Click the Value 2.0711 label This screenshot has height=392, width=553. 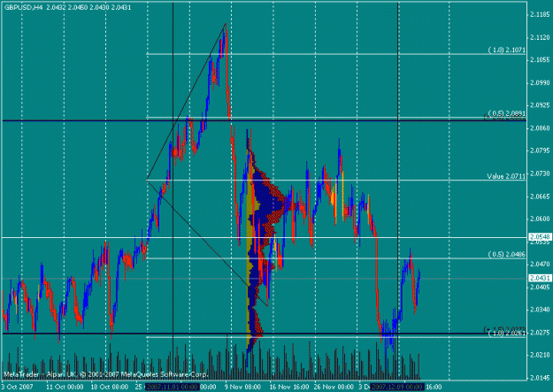506,176
